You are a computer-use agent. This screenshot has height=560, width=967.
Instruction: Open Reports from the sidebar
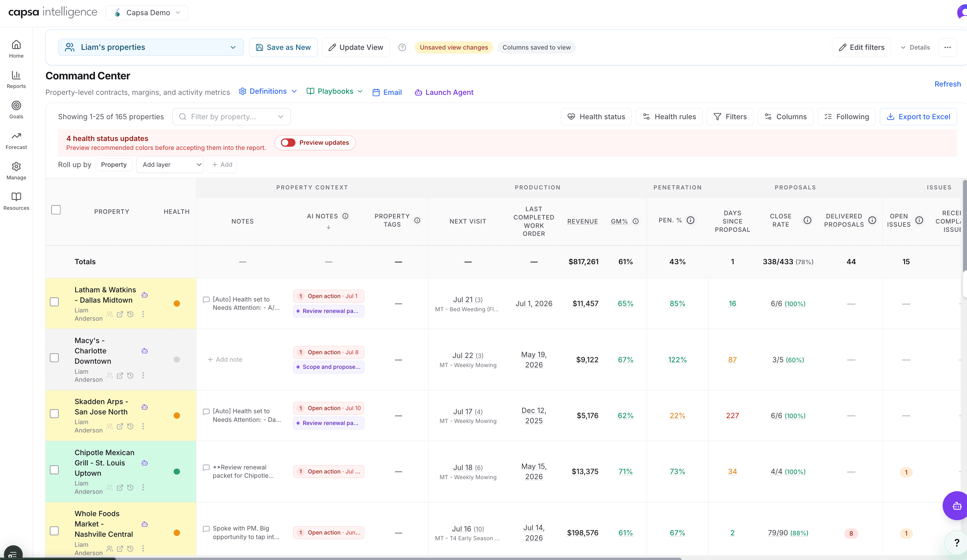click(16, 79)
